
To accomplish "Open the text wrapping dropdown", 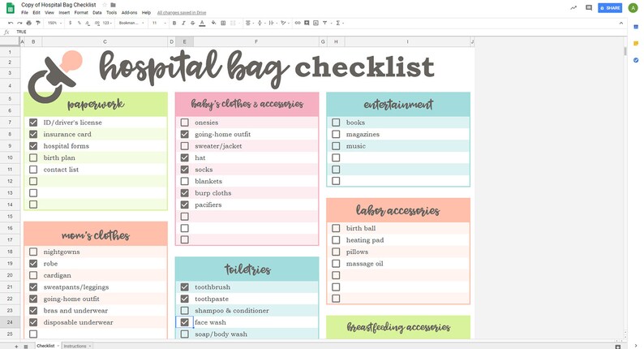I will [x=272, y=23].
